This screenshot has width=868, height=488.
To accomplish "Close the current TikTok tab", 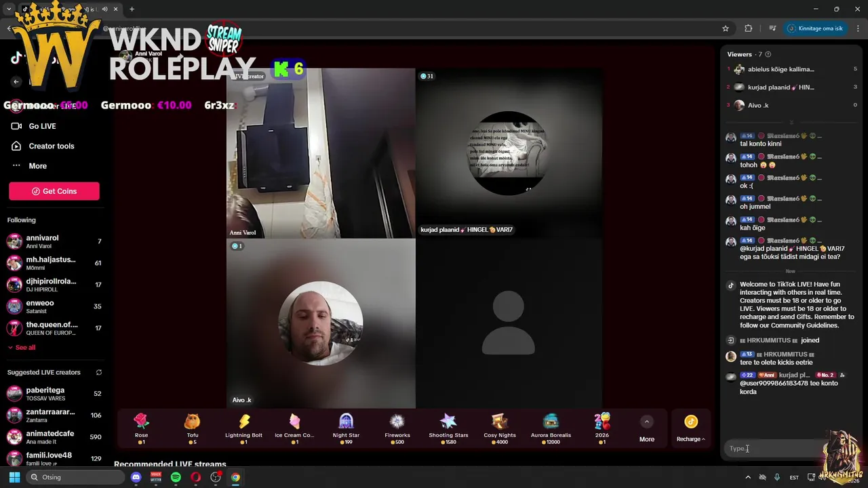I will 116,9.
